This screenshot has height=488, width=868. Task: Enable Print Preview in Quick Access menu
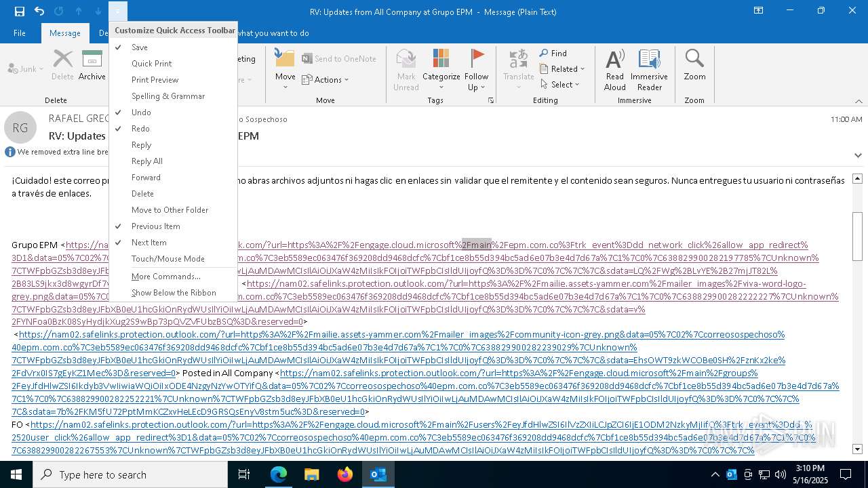coord(174,80)
